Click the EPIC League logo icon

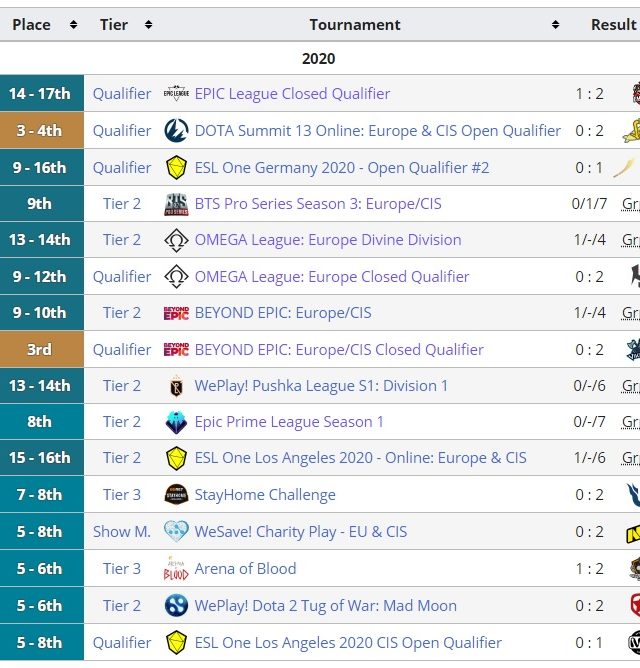click(176, 94)
